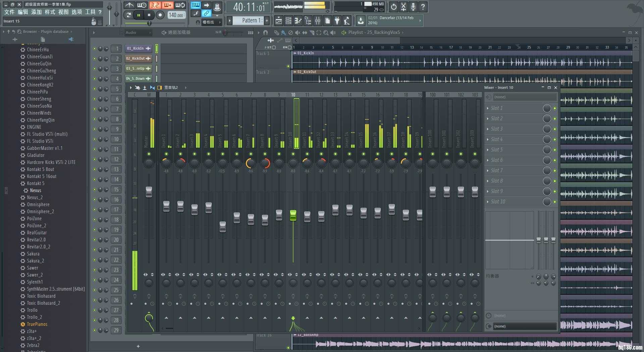
Task: Select the Playlist delete tool
Action: (x=290, y=33)
